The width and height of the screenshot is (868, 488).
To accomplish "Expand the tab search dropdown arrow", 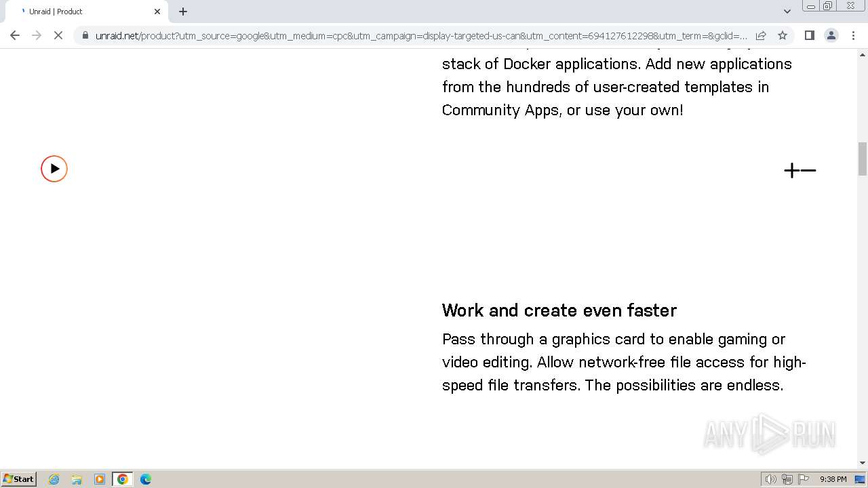I will (x=787, y=12).
